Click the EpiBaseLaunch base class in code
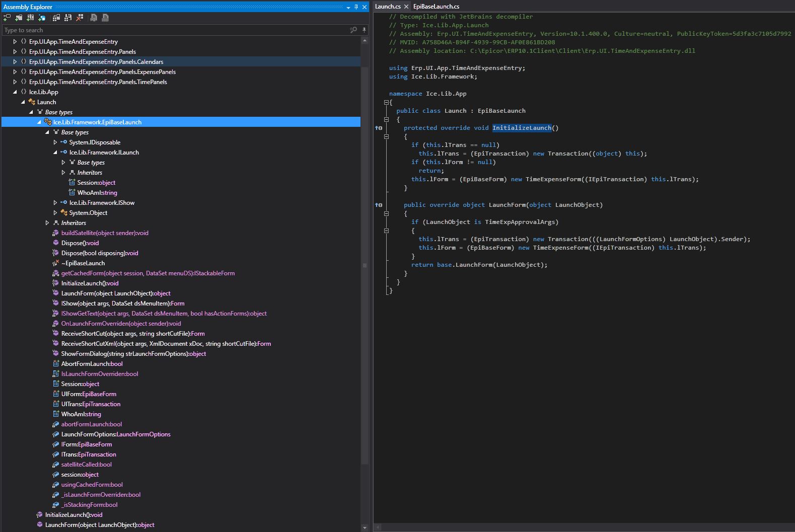 pyautogui.click(x=501, y=111)
